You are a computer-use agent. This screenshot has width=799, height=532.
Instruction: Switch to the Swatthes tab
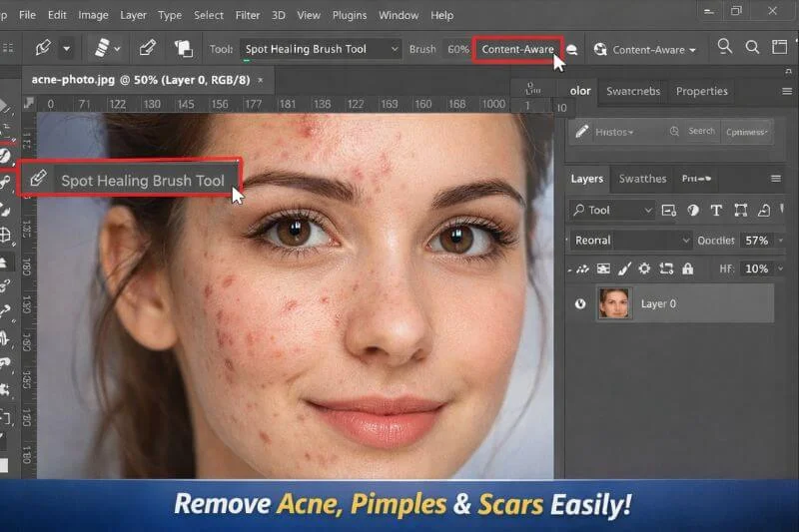pos(642,179)
